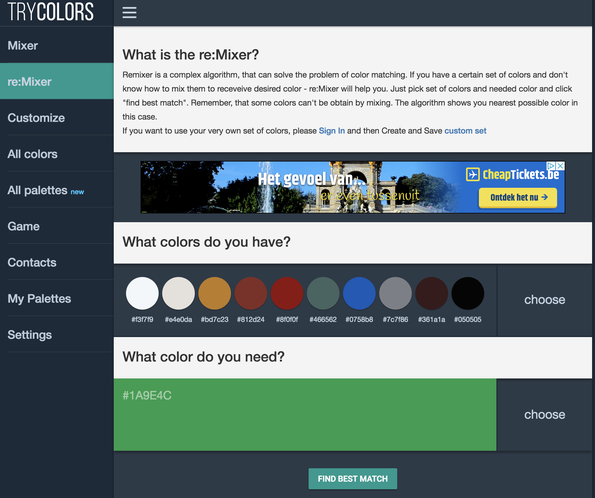This screenshot has height=498, width=595.
Task: Select the gray #7c7f86 color circle
Action: tap(395, 293)
